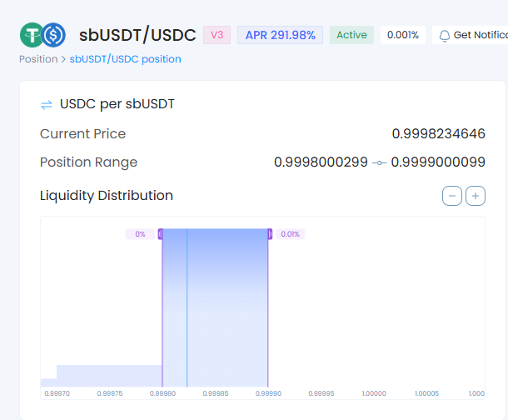Click the 1.00005 axis tick label

426,393
